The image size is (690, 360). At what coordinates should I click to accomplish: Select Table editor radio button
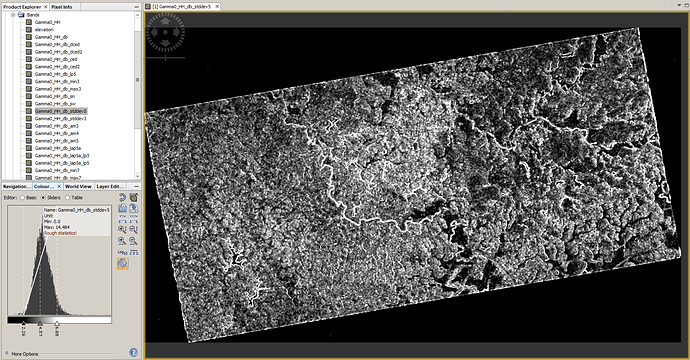click(x=67, y=198)
